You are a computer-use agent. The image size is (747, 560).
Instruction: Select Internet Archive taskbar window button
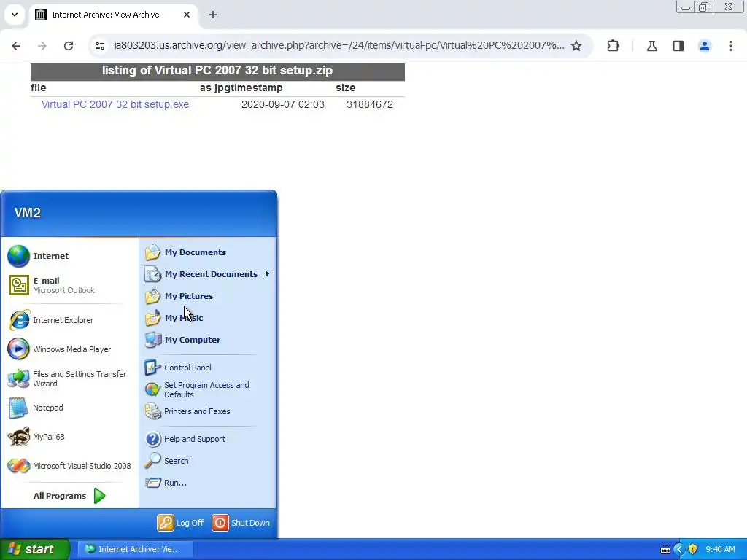click(135, 549)
